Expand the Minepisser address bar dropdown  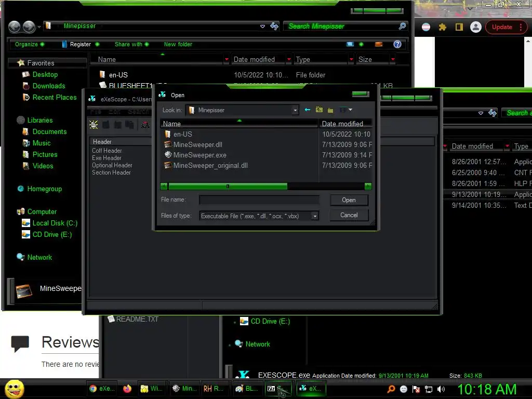click(x=262, y=26)
